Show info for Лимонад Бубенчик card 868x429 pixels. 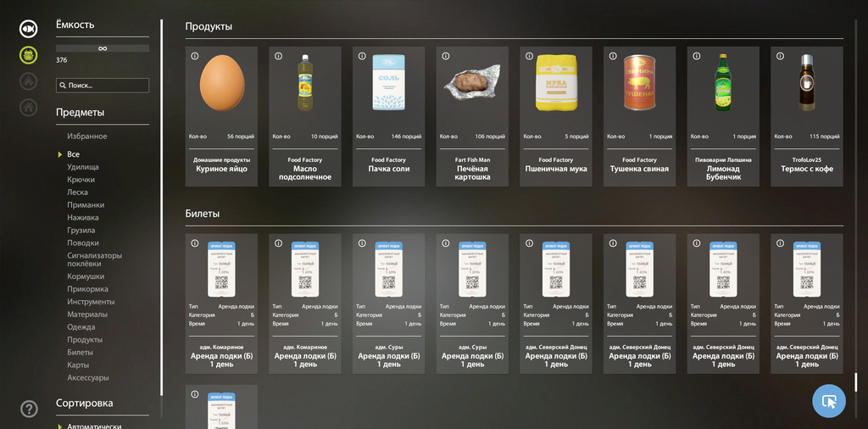[696, 56]
